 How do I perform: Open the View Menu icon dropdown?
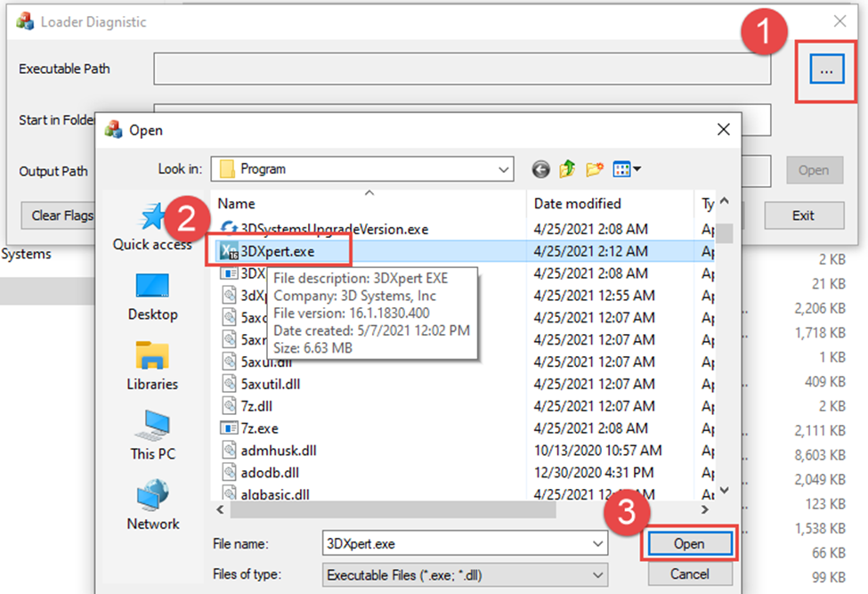click(627, 169)
